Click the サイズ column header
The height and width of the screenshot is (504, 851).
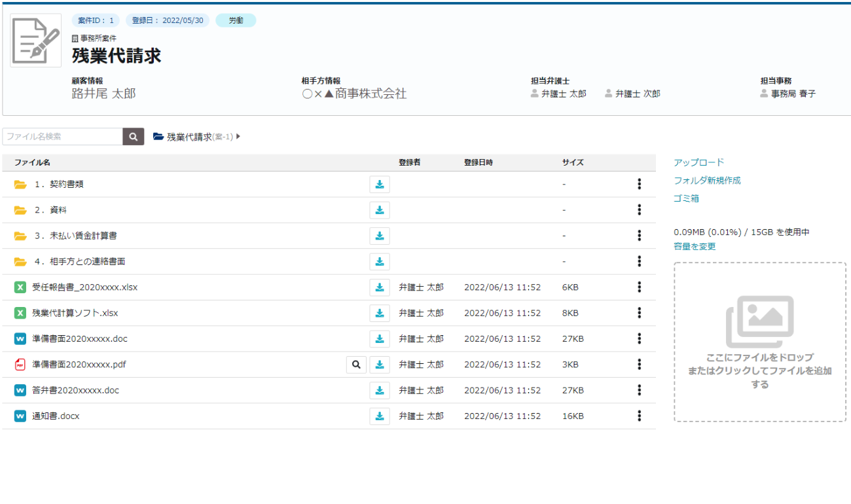[x=573, y=162]
